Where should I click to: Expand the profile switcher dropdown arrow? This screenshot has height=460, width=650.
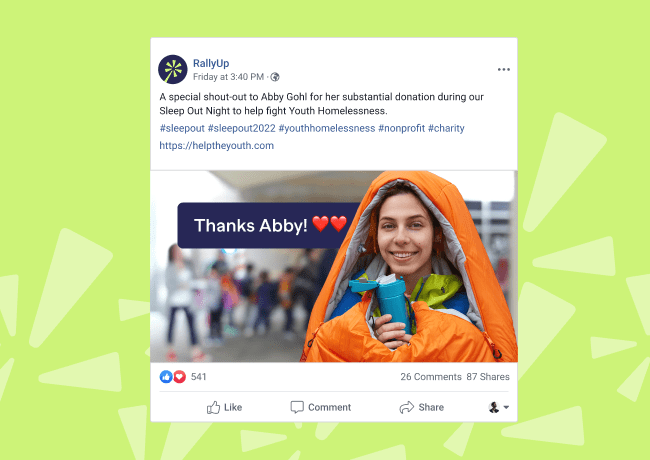[x=506, y=407]
